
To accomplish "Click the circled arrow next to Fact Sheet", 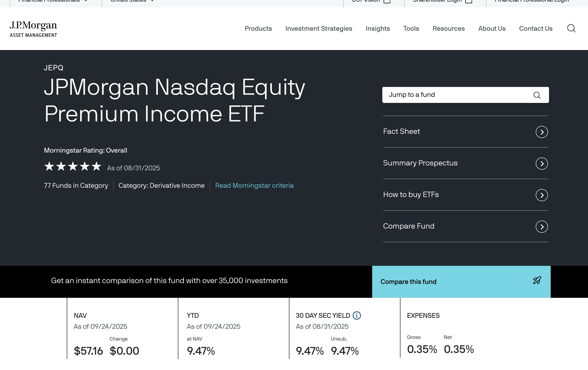I will [x=542, y=132].
